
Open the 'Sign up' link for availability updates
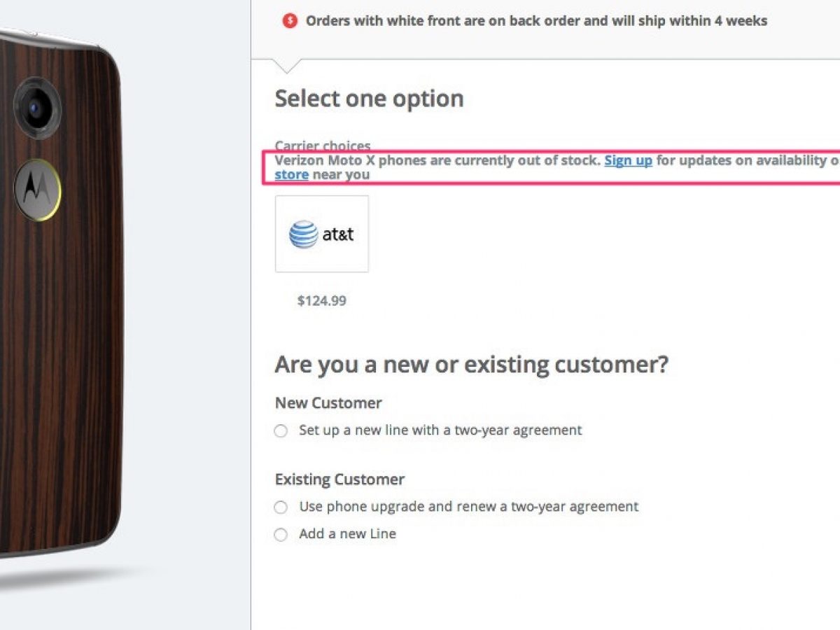point(628,160)
